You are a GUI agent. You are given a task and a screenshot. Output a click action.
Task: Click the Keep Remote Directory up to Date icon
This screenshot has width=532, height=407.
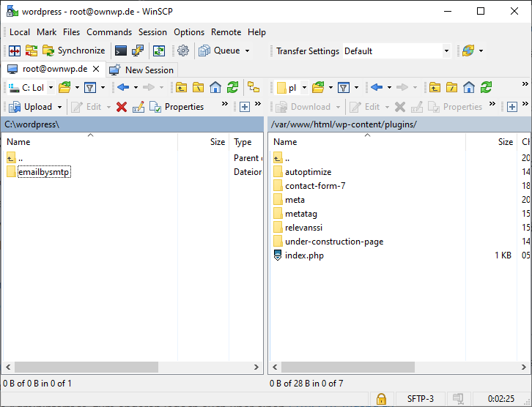tap(159, 51)
